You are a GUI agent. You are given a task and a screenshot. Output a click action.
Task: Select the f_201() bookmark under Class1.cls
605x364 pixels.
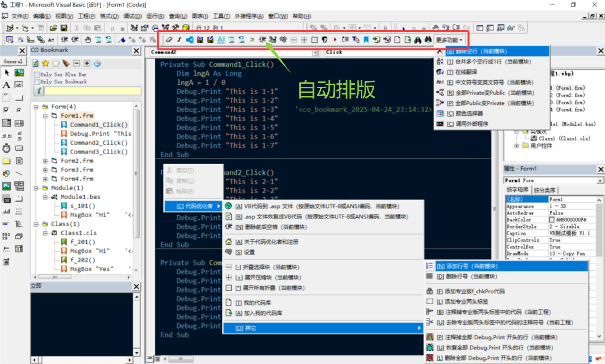(82, 242)
